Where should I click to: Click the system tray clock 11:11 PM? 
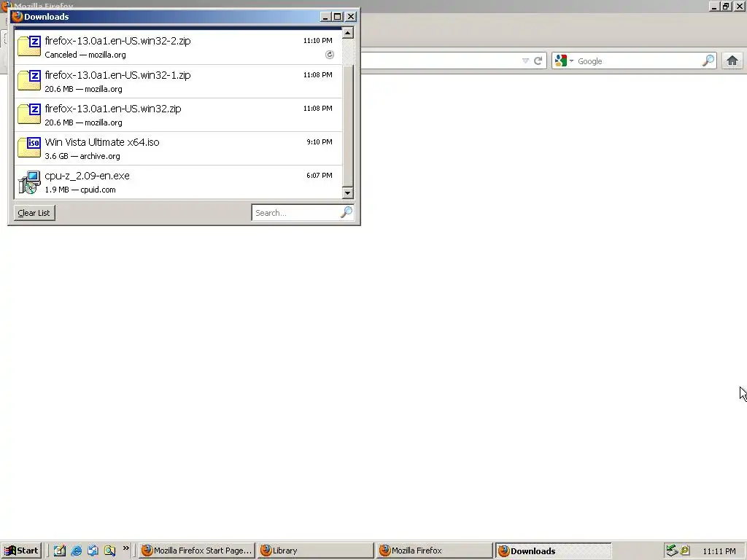[719, 551]
